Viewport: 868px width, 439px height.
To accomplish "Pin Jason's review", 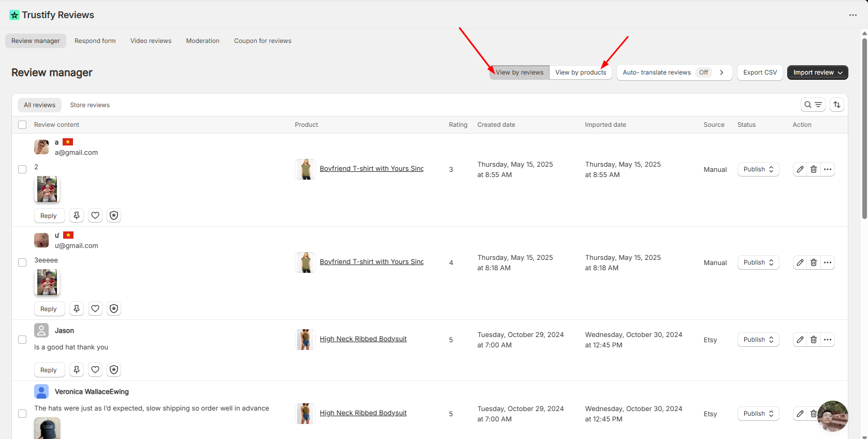I will [x=77, y=370].
